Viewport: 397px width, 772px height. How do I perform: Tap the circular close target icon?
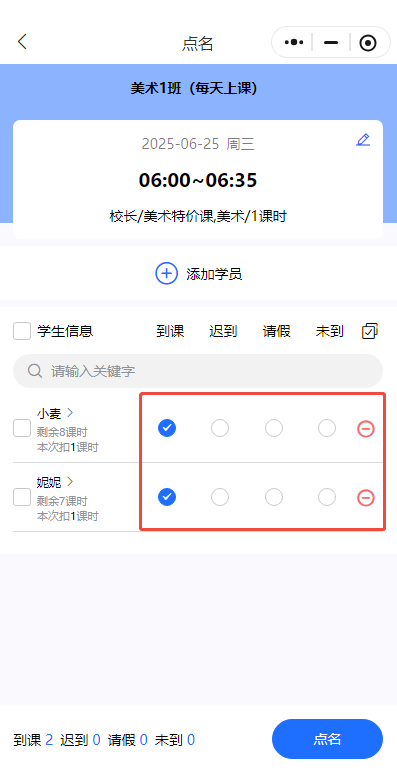(x=367, y=43)
